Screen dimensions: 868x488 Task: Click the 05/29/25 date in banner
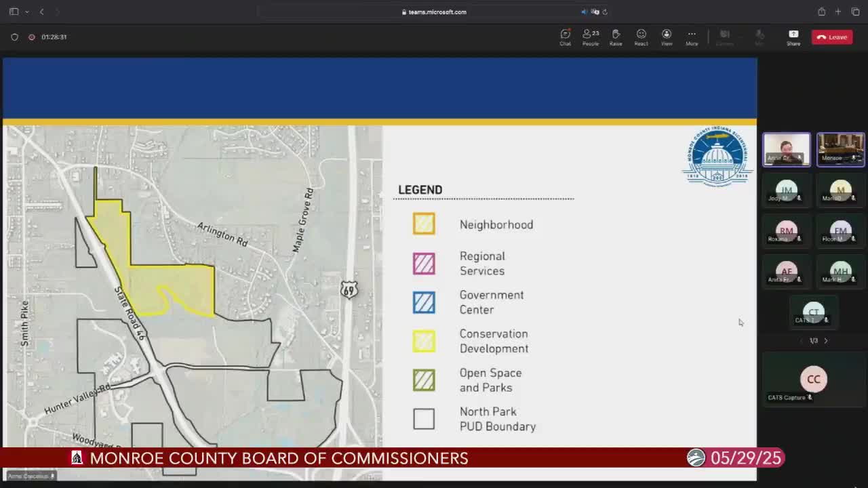(x=746, y=458)
